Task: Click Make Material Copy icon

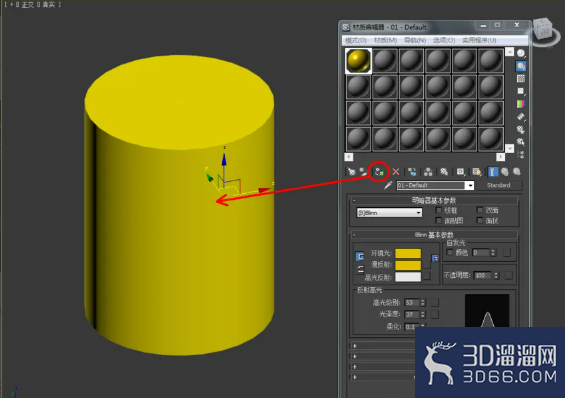Action: 412,172
